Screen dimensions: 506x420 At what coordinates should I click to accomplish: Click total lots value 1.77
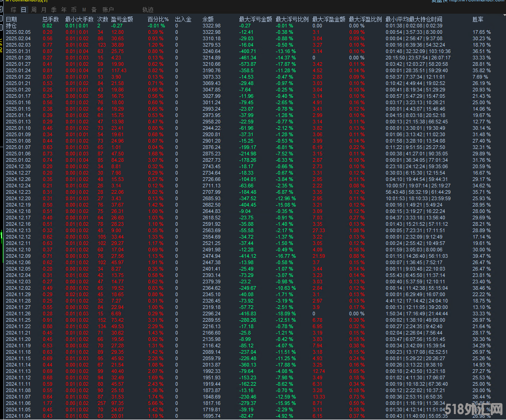coord(48,403)
